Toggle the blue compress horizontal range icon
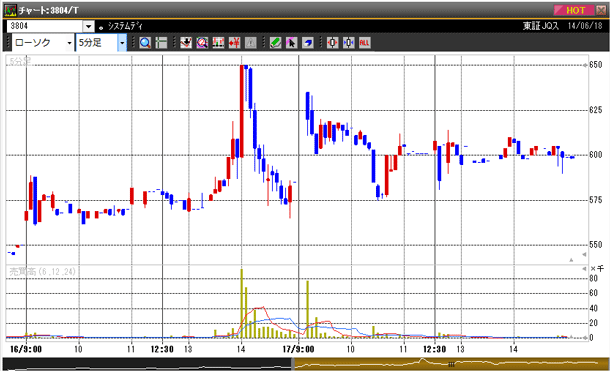Image resolution: width=610 pixels, height=371 pixels. coord(349,43)
